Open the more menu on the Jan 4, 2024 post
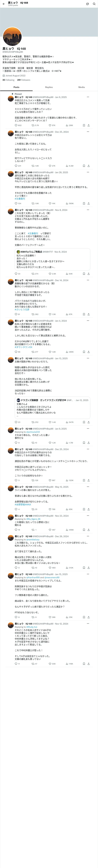The height and width of the screenshot is (868, 98). [88, 320]
